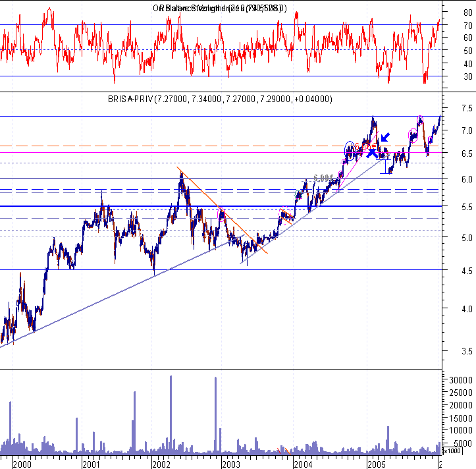Click the volume axis label 10000
Image resolution: width=476 pixels, height=469 pixels.
pos(461,430)
